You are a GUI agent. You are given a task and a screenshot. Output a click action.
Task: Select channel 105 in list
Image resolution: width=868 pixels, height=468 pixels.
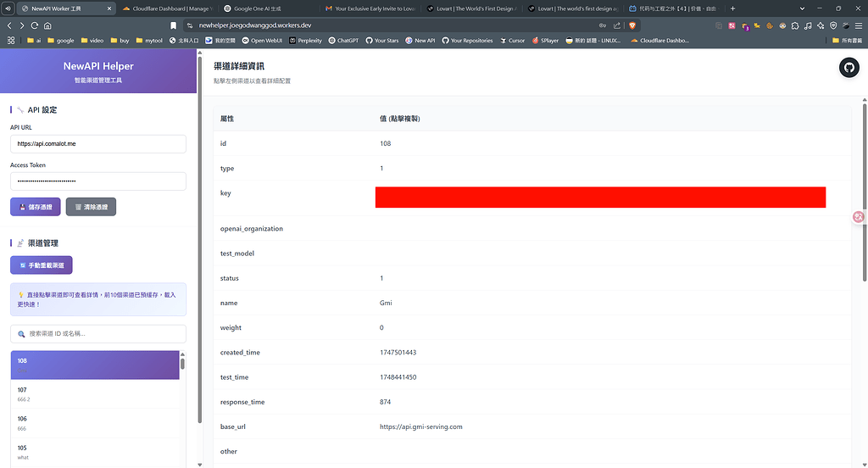point(95,452)
